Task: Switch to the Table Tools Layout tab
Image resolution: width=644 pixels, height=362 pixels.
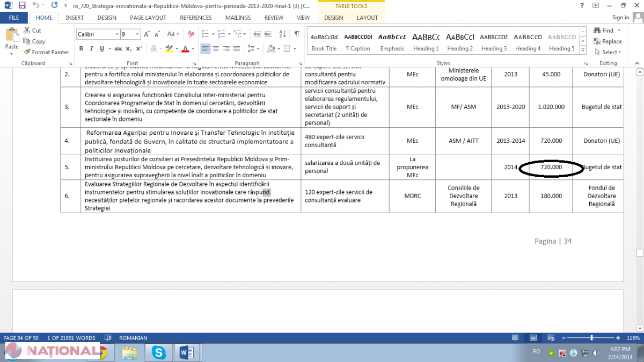Action: 367,18
